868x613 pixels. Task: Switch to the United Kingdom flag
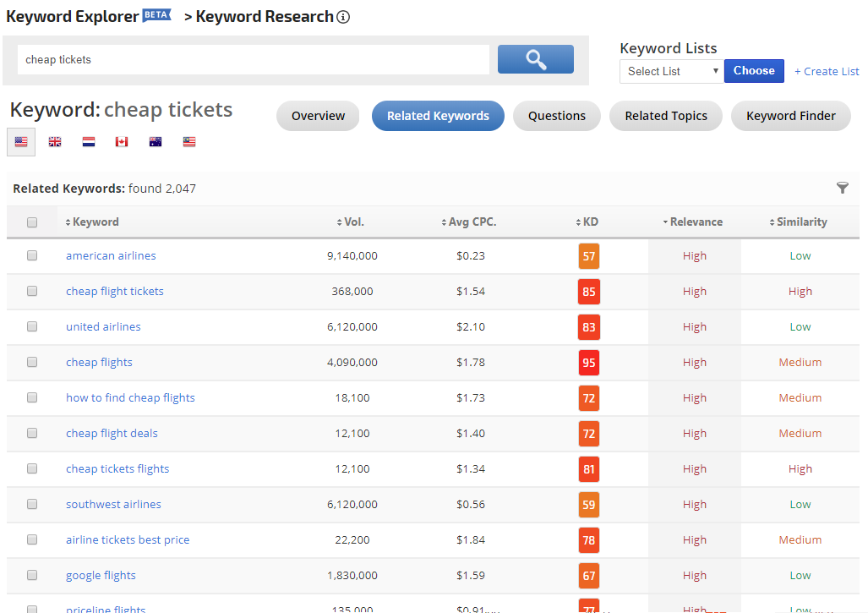(55, 142)
